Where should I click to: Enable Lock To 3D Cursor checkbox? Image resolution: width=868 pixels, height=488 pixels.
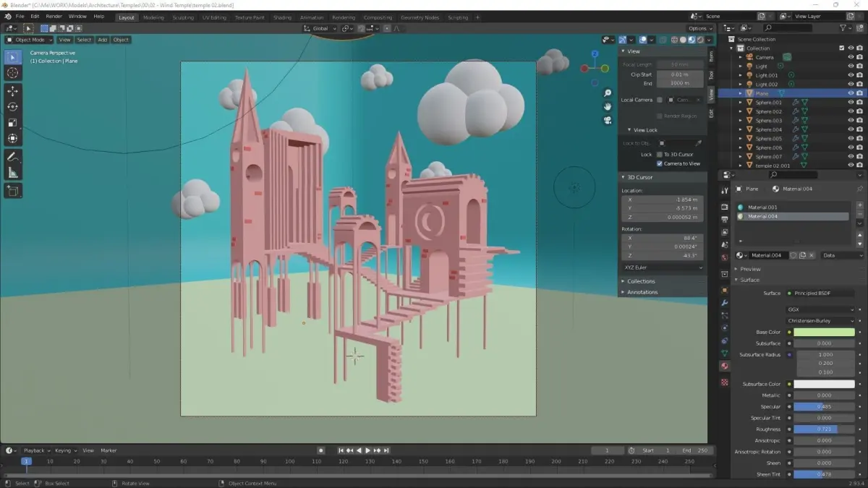coord(660,154)
